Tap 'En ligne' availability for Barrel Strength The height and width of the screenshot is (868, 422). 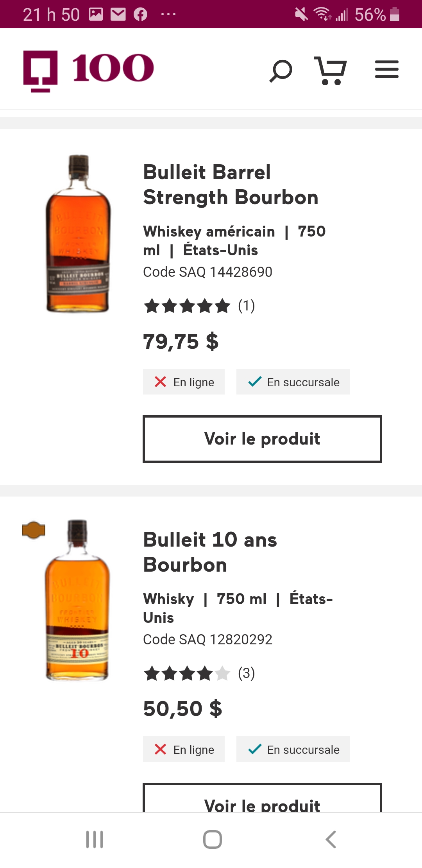(184, 382)
